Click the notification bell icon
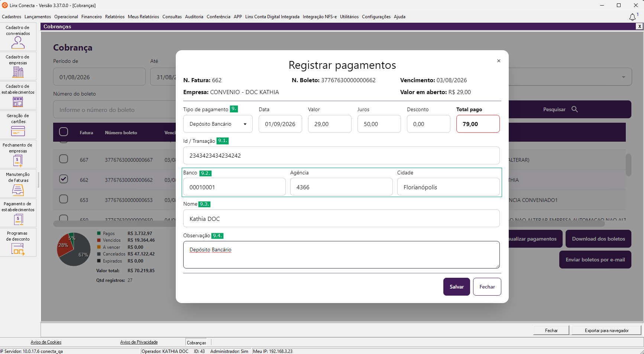 632,17
